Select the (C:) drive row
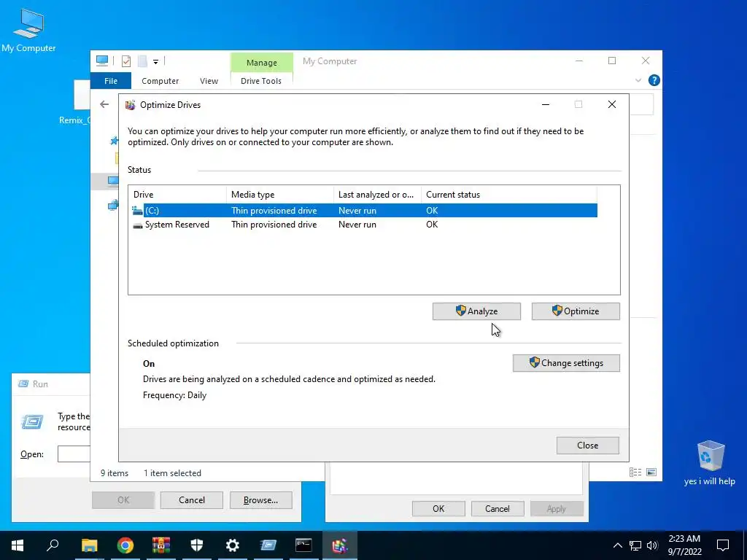 coord(365,211)
